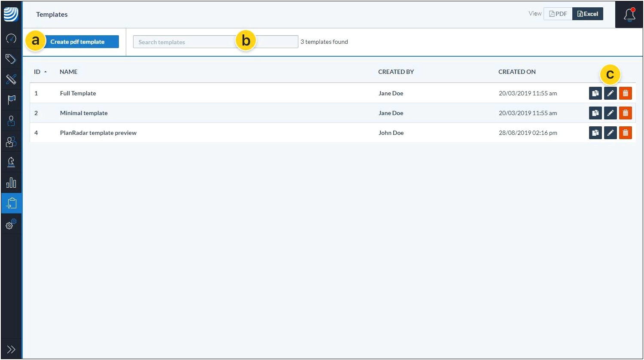Sort by the CREATED ON column header

[x=517, y=72]
